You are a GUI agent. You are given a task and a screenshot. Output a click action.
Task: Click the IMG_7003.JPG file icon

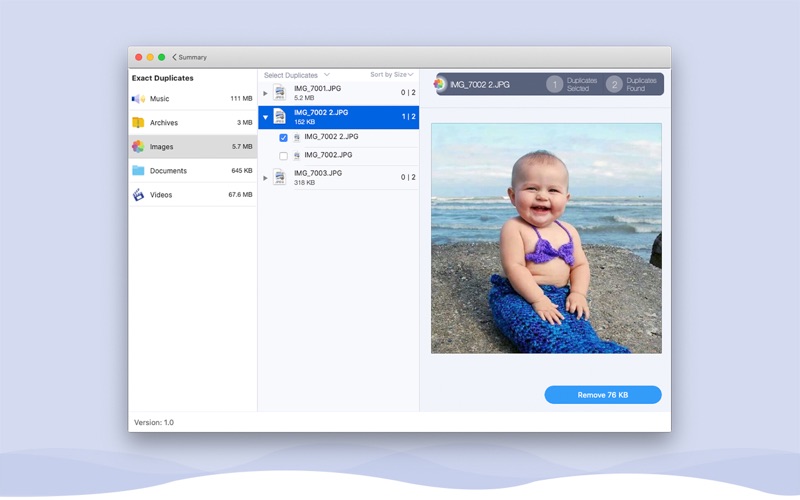click(x=280, y=178)
